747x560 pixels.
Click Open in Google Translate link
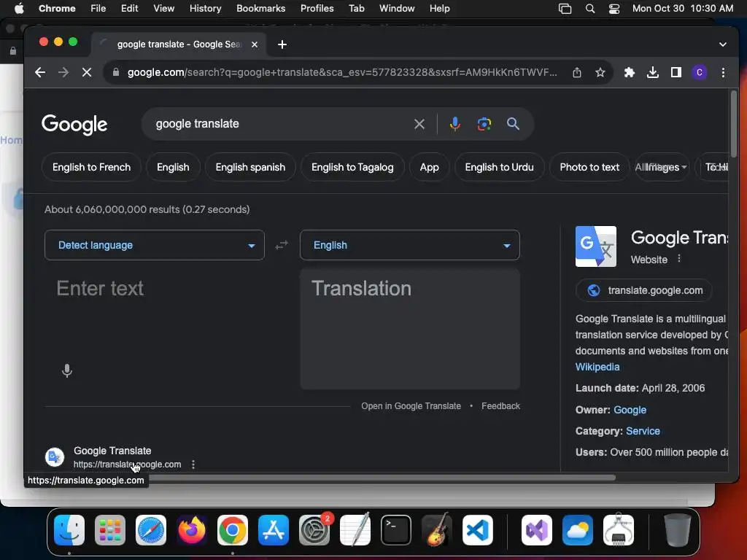pos(411,406)
